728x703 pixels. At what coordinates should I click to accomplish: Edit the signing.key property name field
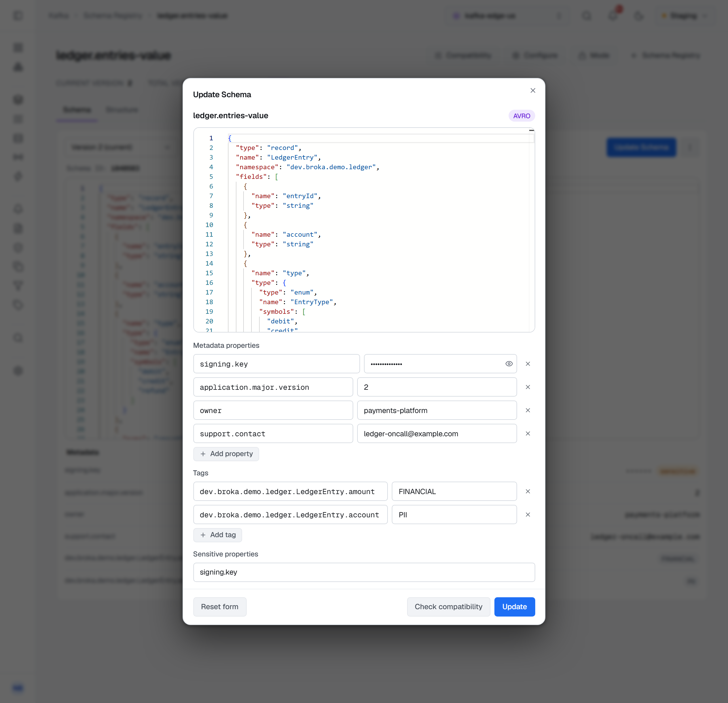coord(276,364)
